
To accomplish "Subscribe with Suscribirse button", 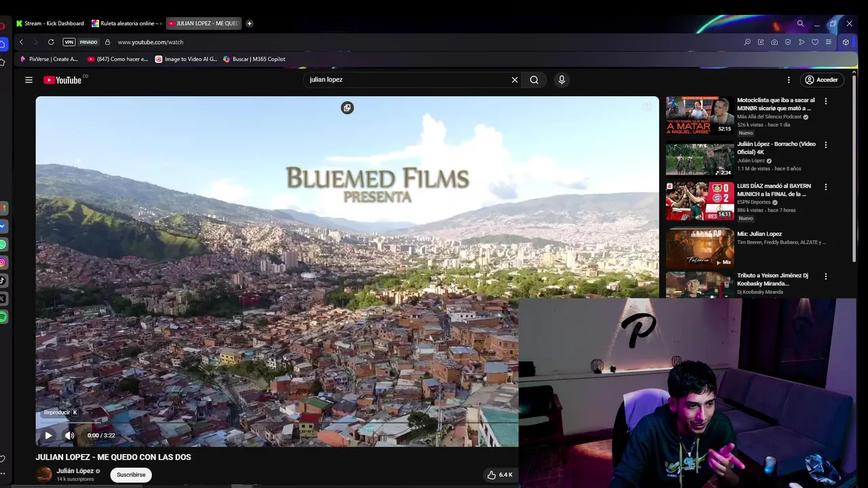I will coord(131,474).
